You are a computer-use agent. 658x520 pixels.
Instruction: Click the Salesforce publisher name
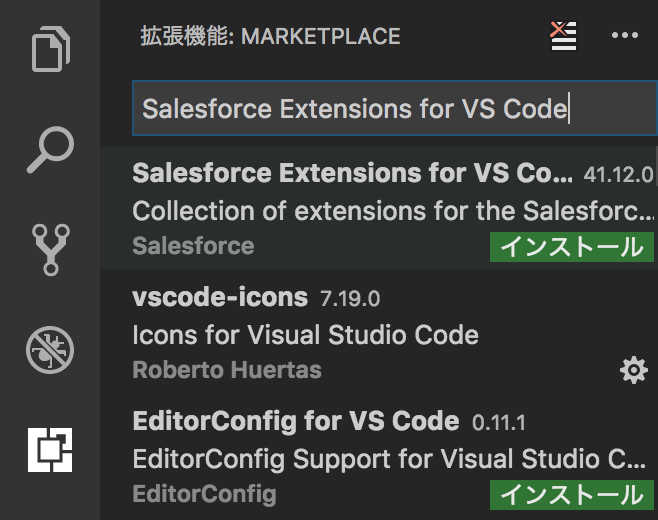tap(193, 246)
